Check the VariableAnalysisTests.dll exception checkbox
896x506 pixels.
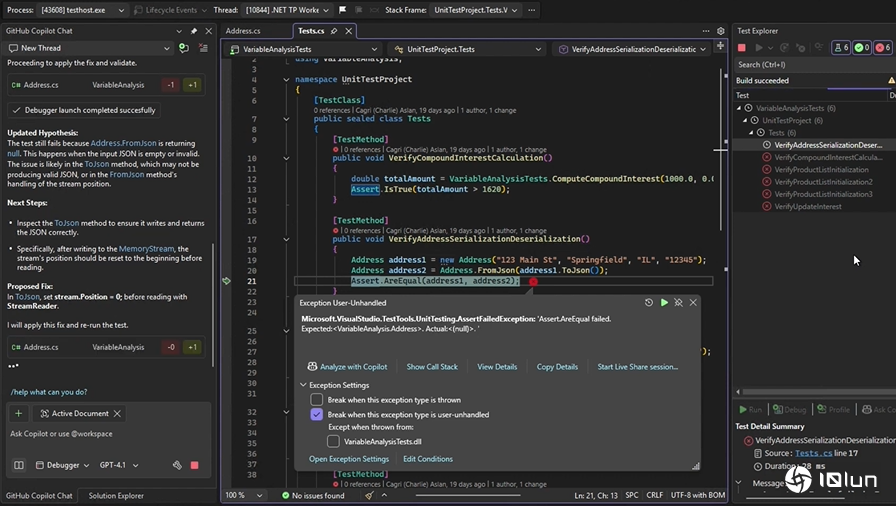point(335,441)
